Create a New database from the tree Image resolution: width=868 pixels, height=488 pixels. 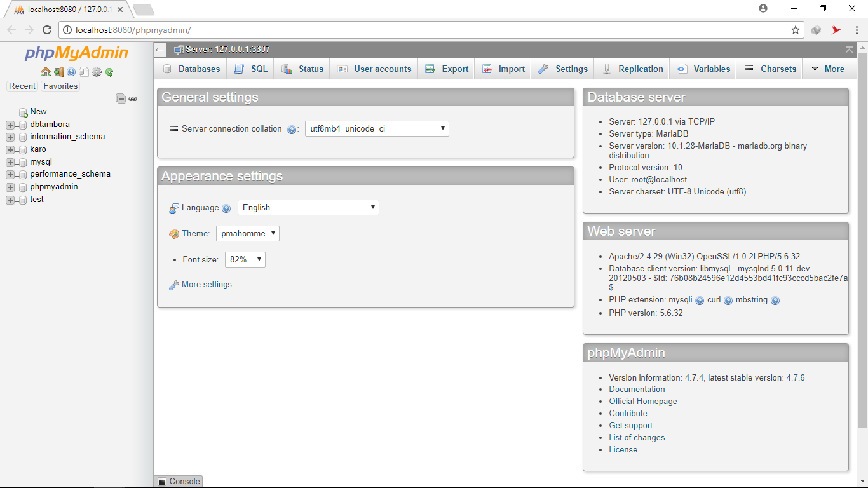pos(38,111)
